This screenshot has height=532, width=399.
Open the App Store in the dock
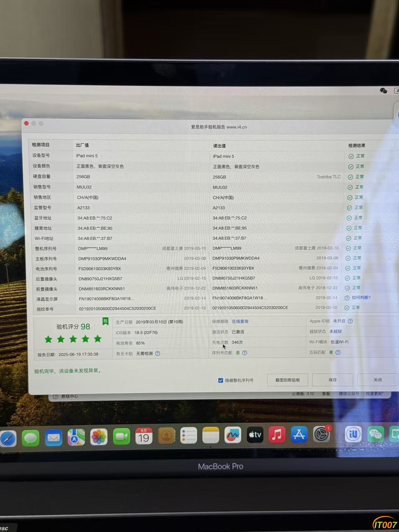click(299, 434)
